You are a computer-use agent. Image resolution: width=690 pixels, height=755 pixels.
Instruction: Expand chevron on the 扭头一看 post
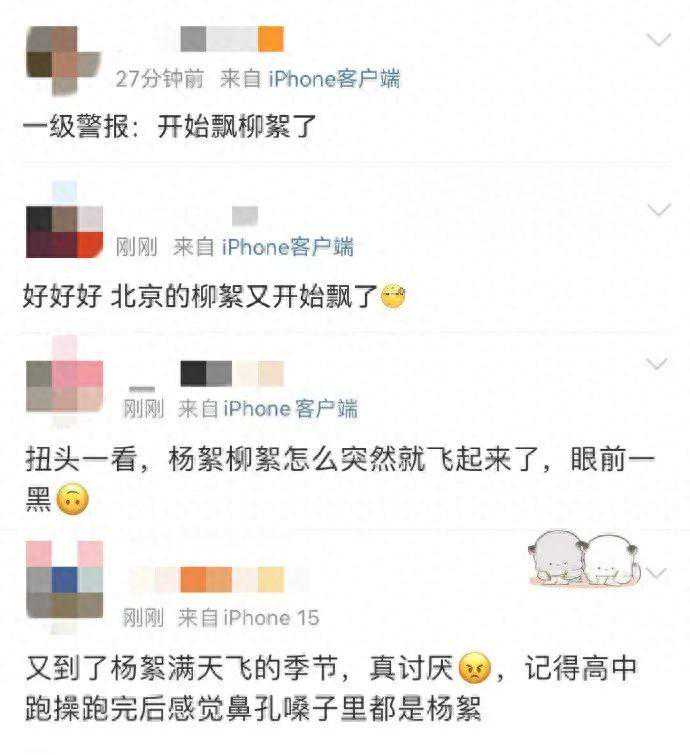coord(656,364)
